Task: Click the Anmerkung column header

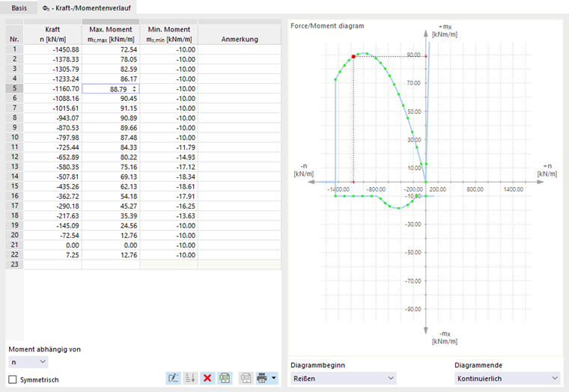Action: click(240, 34)
